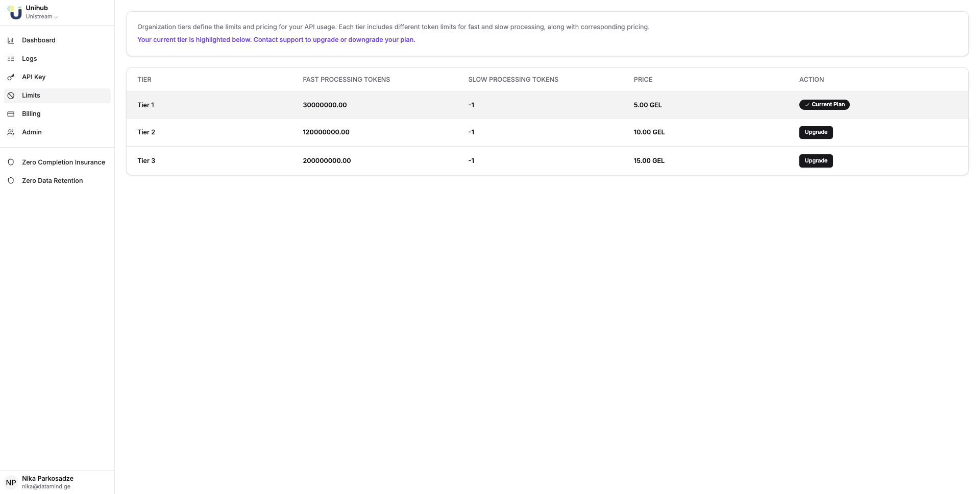Click the Zero Data Retention shield icon

[11, 181]
